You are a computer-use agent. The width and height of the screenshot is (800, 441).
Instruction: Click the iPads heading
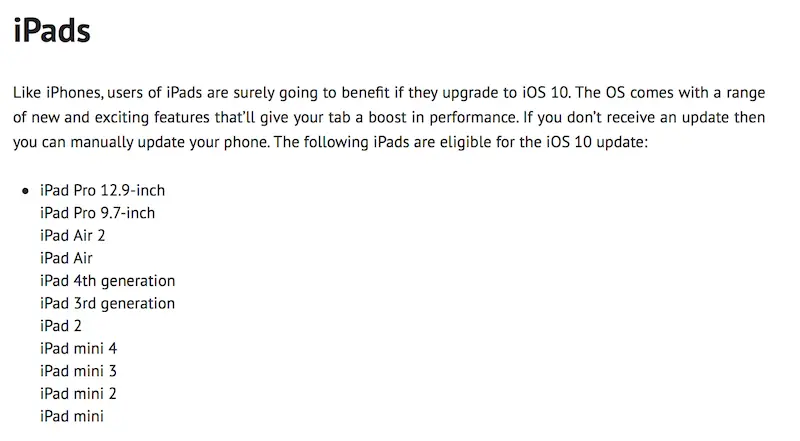pyautogui.click(x=52, y=31)
